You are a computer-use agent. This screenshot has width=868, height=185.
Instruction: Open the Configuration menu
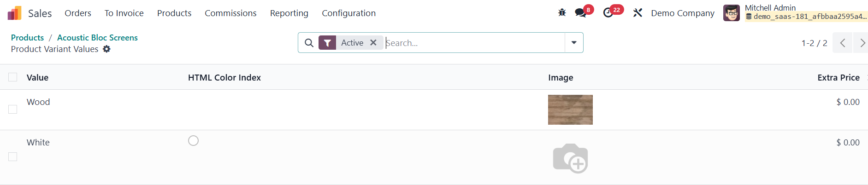(x=348, y=13)
